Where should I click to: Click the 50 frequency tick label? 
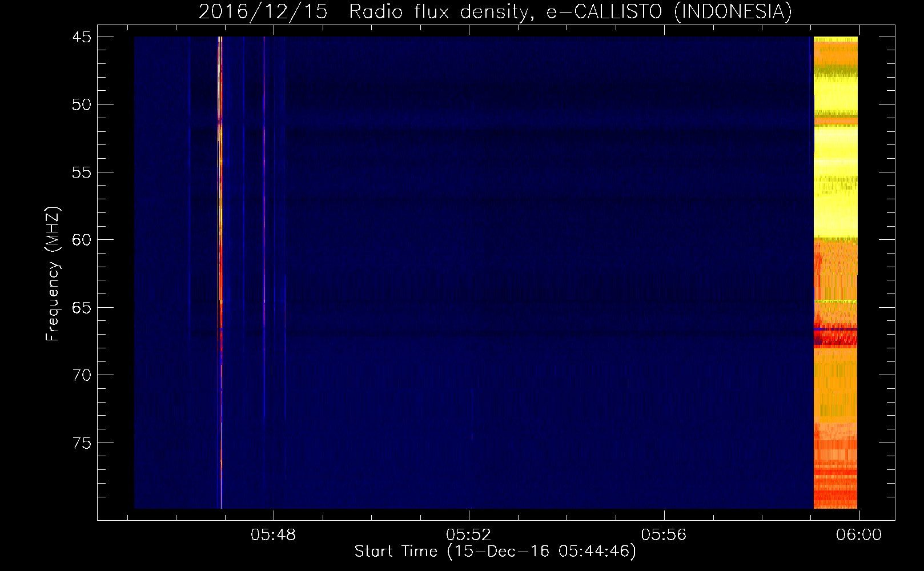(x=81, y=104)
